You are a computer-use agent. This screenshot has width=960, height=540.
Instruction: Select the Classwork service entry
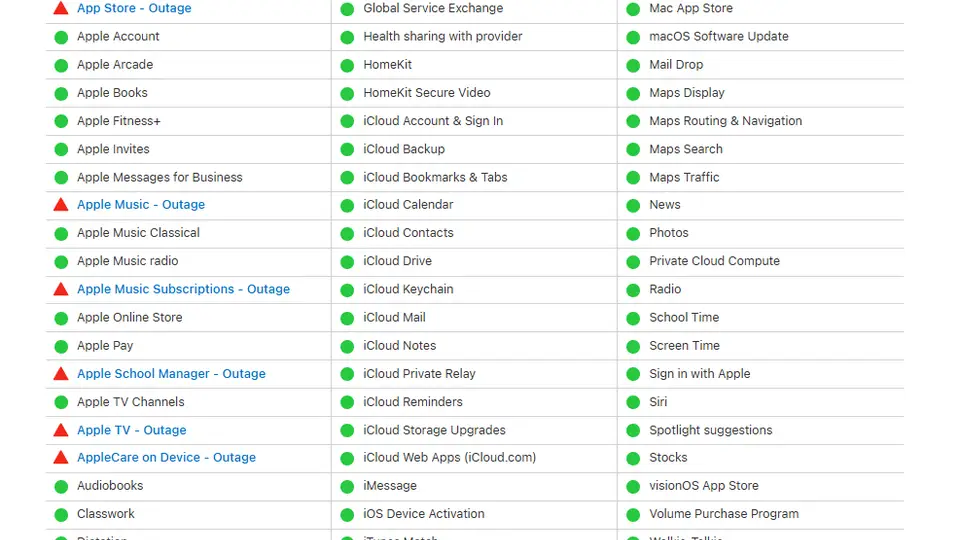[106, 514]
